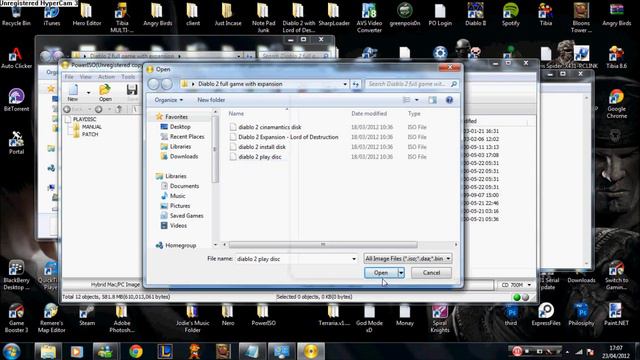This screenshot has height=360, width=640.
Task: Click the Cancel button in the dialog
Action: point(431,273)
